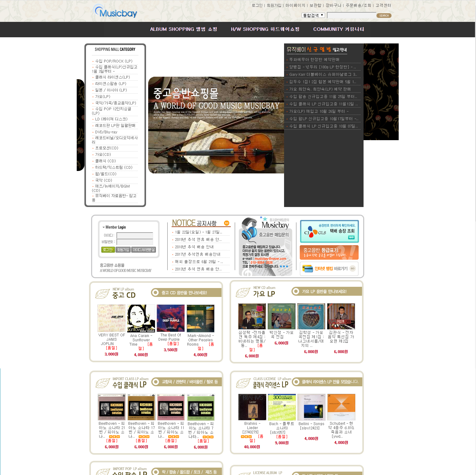The width and height of the screenshot is (476, 475).
Task: Click the Musicbay logo
Action: tap(115, 11)
